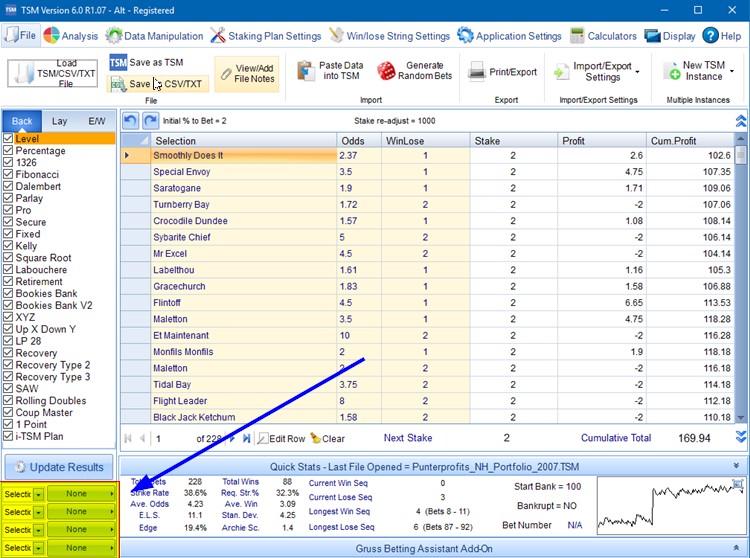Click the data grid vertical scrollbar
This screenshot has height=558, width=750.
[x=741, y=280]
